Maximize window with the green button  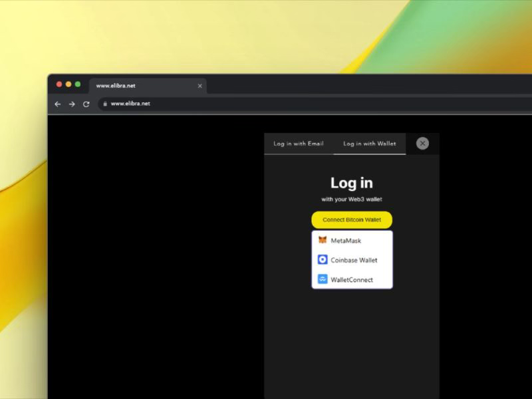coord(78,84)
